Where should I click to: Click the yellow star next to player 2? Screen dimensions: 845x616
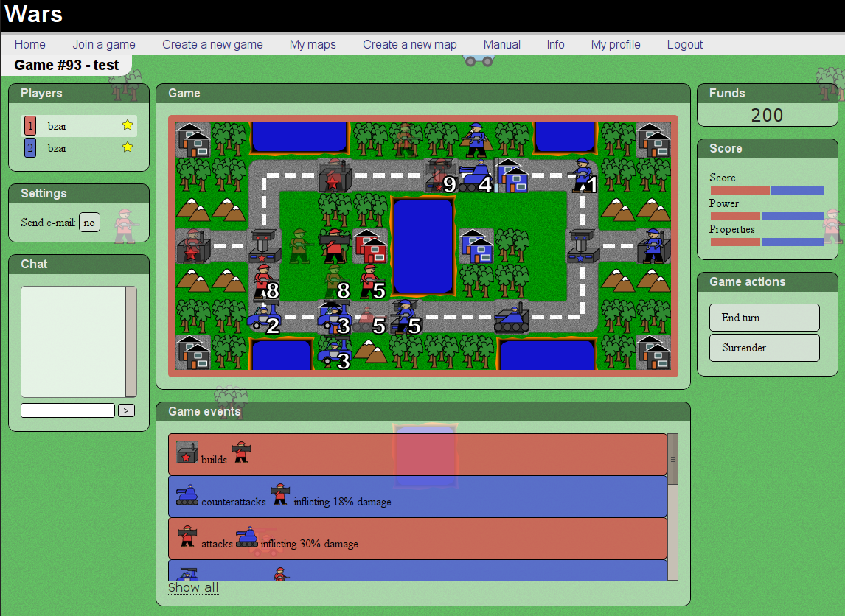click(x=128, y=147)
